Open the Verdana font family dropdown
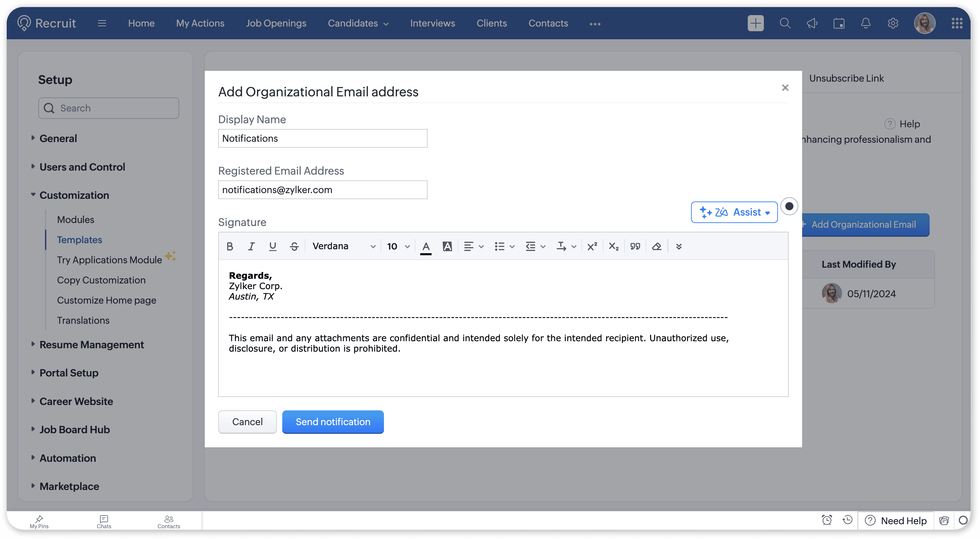The image size is (980, 539). tap(344, 246)
